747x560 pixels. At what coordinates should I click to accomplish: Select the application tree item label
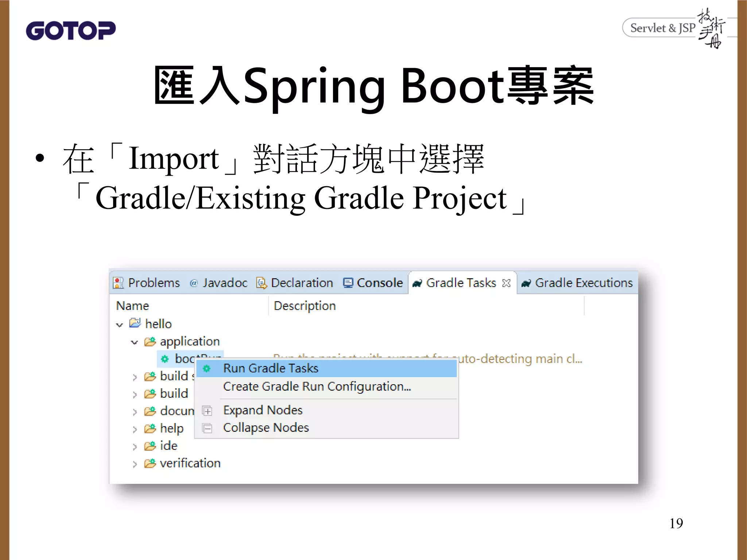[x=190, y=342]
